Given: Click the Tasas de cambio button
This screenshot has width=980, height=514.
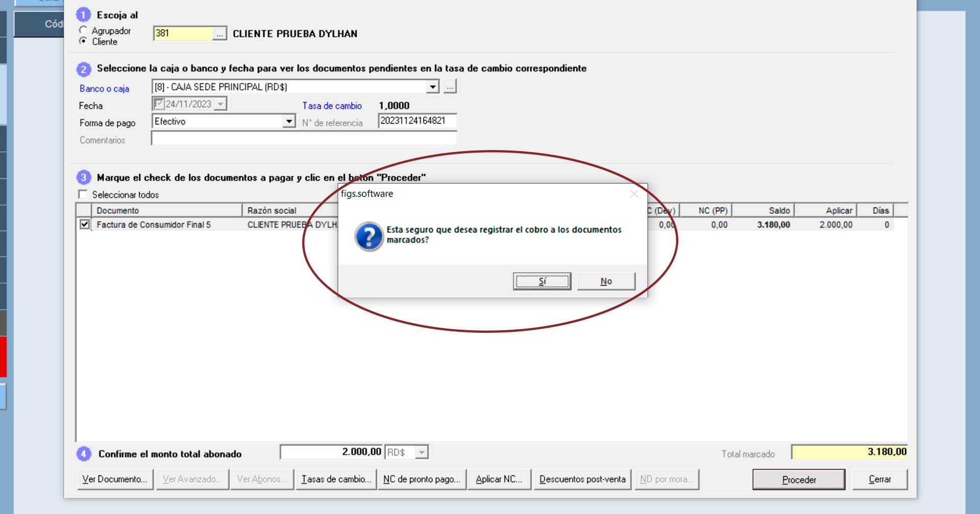Looking at the screenshot, I should coord(336,479).
